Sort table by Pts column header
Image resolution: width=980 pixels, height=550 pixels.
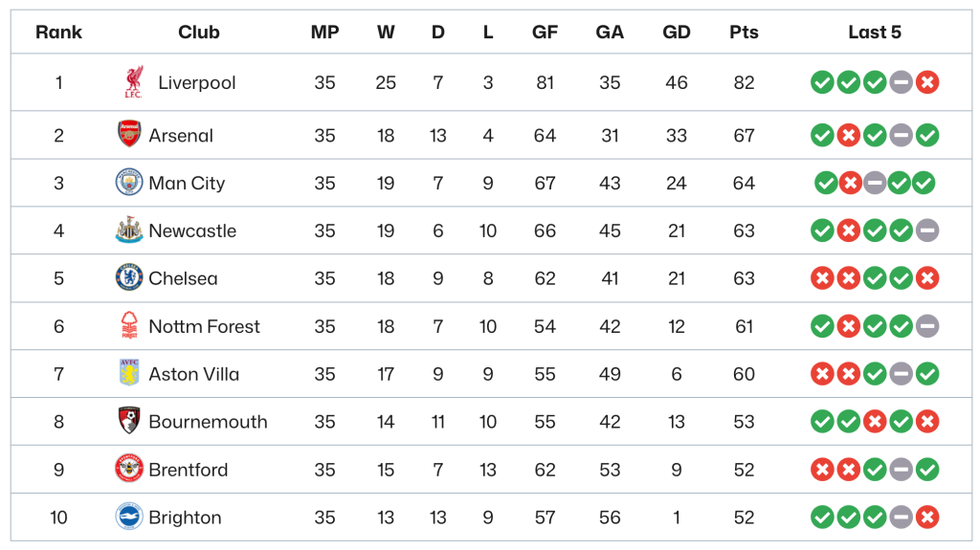pos(744,33)
